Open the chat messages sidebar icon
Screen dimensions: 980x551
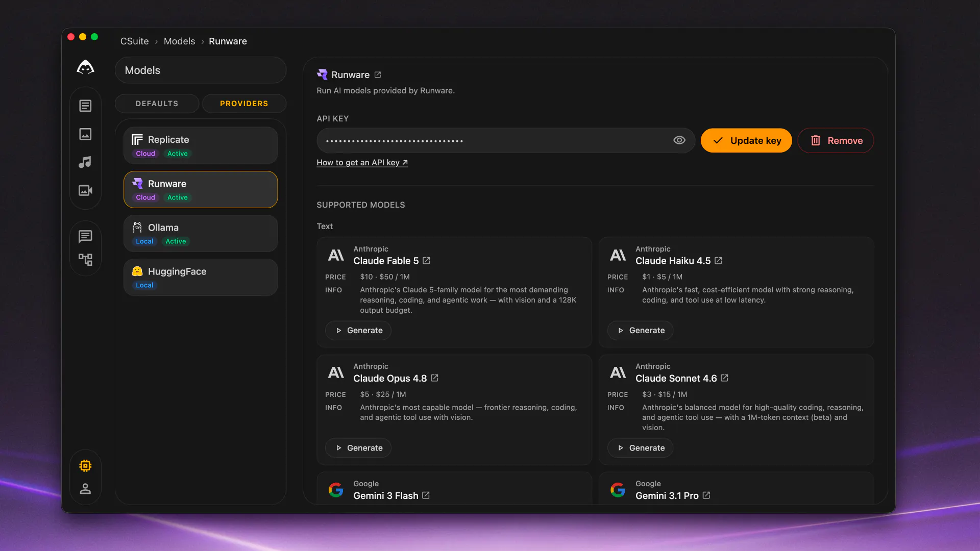pyautogui.click(x=85, y=236)
